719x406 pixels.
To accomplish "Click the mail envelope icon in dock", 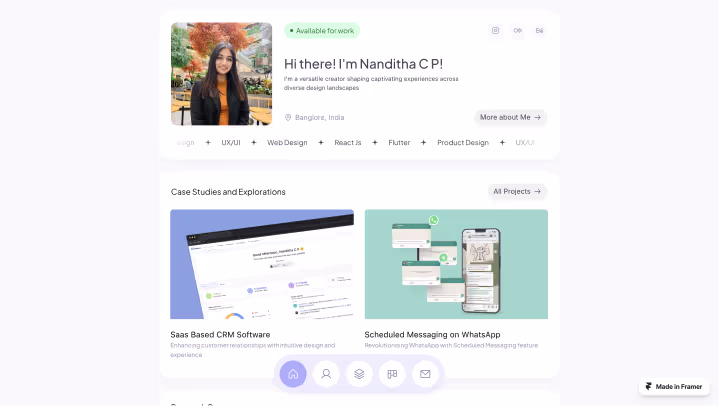I will (425, 374).
